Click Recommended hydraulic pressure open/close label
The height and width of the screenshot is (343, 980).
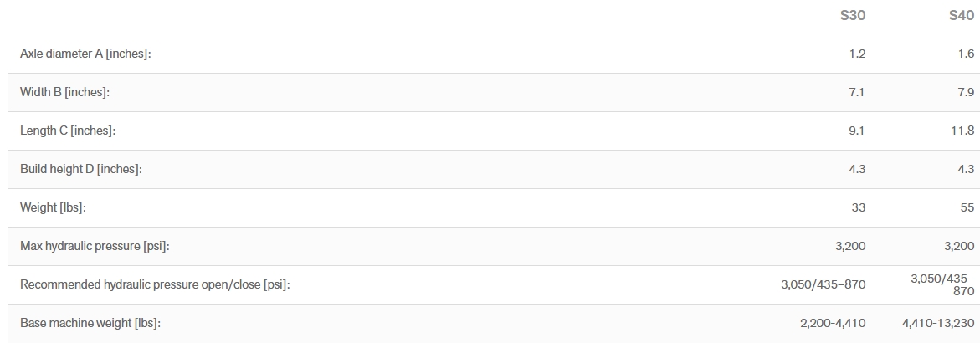coord(155,284)
